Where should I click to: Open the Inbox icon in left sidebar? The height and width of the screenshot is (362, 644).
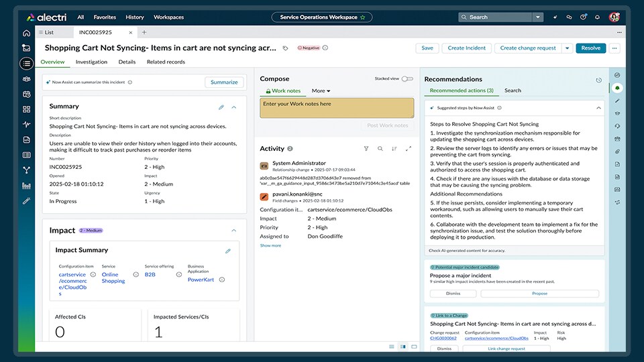(26, 48)
